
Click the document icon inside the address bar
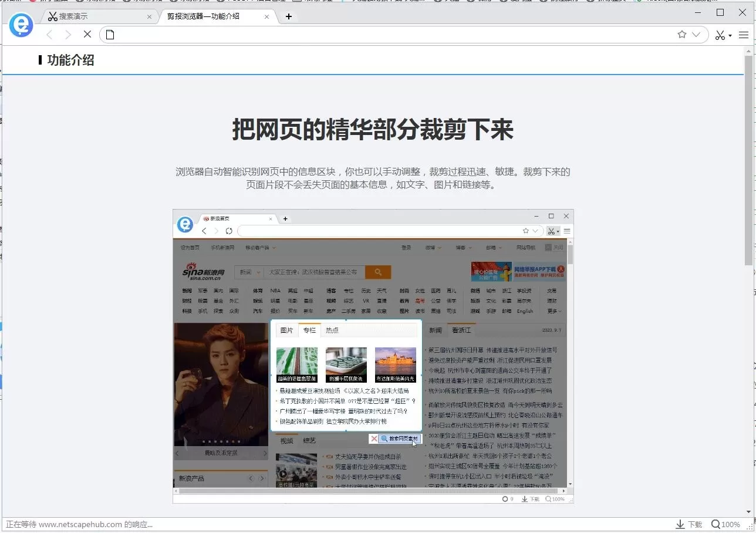(x=109, y=35)
